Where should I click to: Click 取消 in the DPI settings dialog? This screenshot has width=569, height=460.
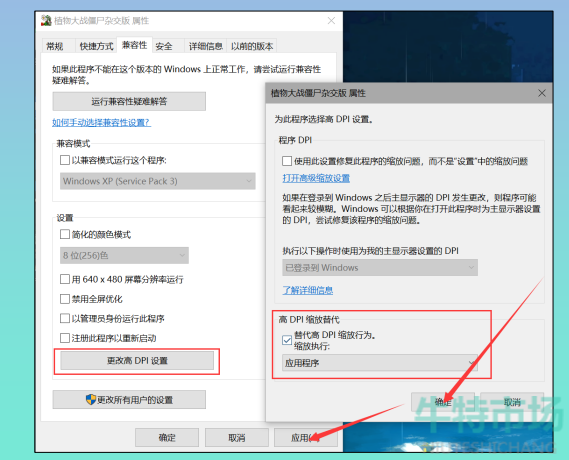(x=512, y=402)
